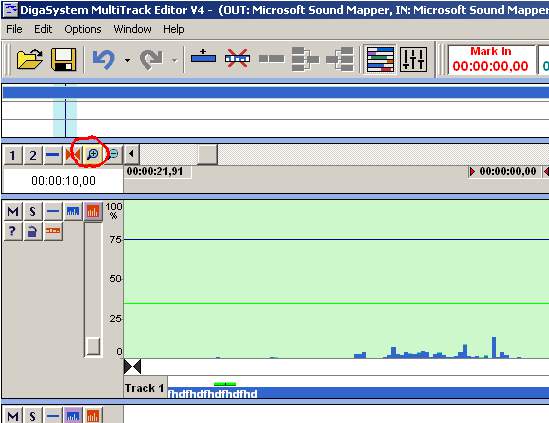Click the greyed redo arrow icon
Viewport: 549px width, 423px height.
tap(151, 59)
